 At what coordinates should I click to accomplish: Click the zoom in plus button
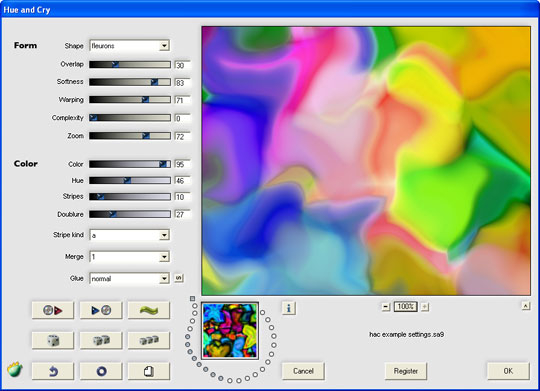point(425,306)
